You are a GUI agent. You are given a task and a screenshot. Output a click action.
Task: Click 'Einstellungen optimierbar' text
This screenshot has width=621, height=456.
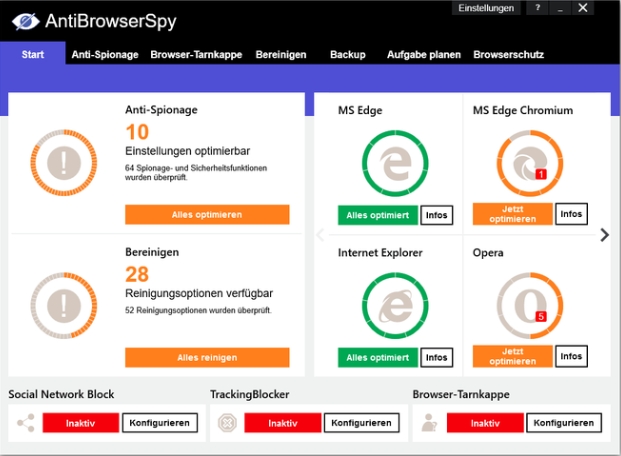click(x=187, y=151)
